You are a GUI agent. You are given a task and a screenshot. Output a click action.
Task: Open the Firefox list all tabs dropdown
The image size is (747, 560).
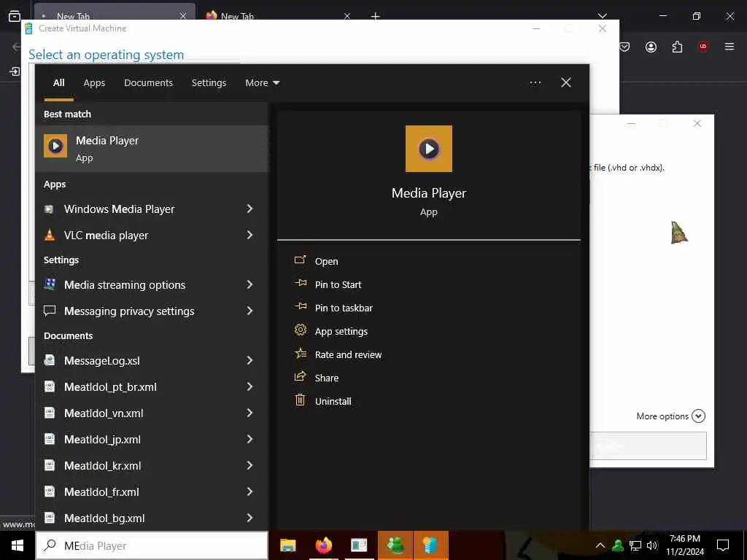[602, 16]
